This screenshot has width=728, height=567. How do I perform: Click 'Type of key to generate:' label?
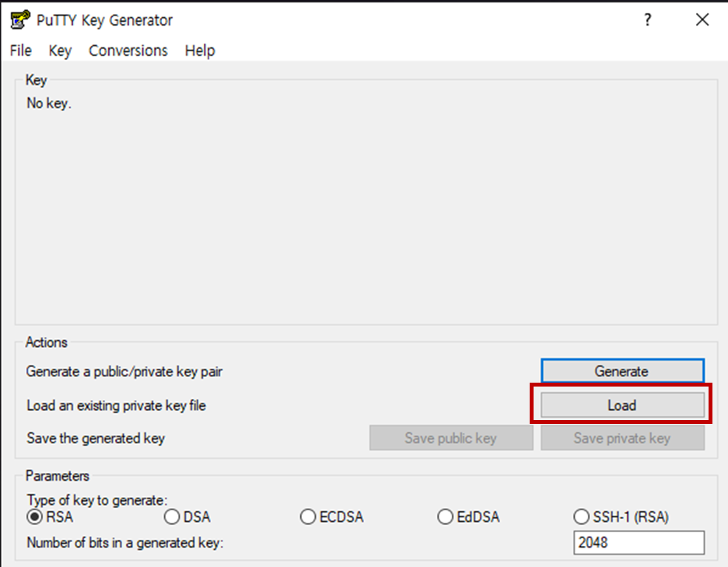pyautogui.click(x=97, y=500)
